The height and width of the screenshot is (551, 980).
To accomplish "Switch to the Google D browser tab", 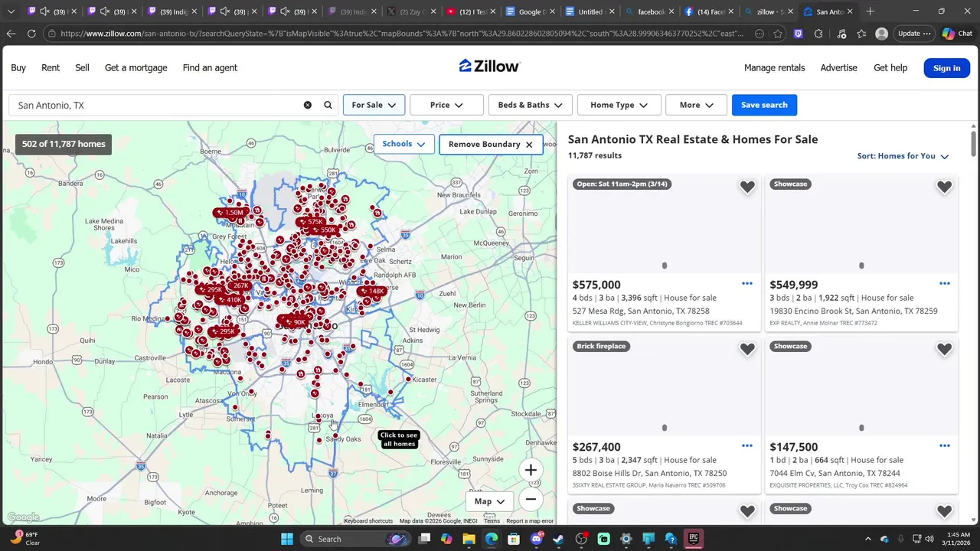I will click(x=531, y=11).
